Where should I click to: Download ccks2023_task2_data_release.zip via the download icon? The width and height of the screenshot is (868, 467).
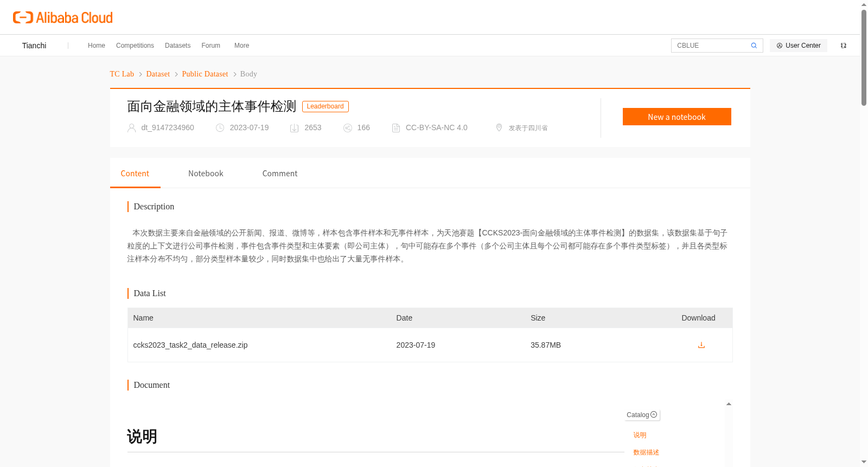(701, 345)
